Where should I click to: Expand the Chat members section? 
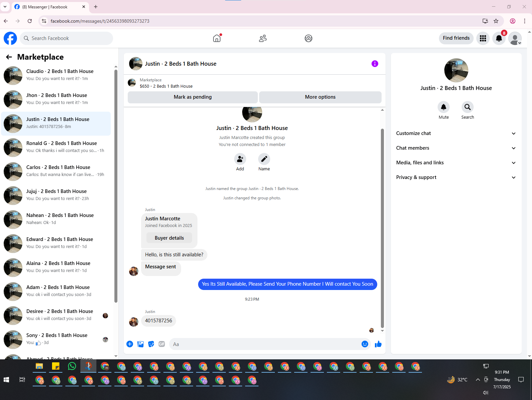click(x=456, y=148)
